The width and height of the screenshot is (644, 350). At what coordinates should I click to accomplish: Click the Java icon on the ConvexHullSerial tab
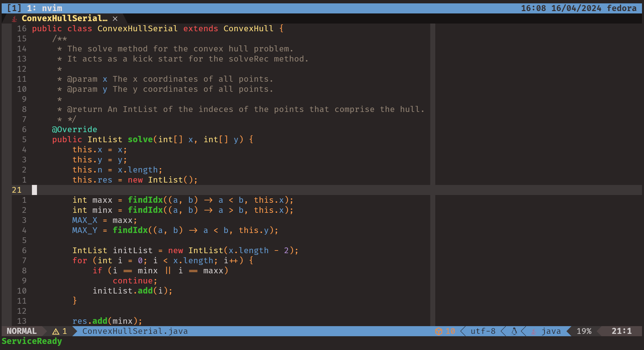click(14, 19)
